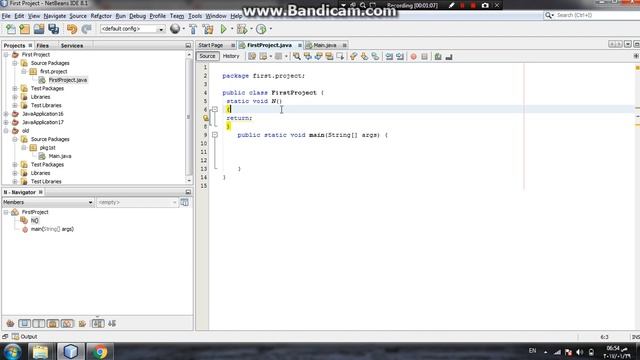The image size is (640, 360).
Task: Switch to the Services tab
Action: pyautogui.click(x=72, y=46)
